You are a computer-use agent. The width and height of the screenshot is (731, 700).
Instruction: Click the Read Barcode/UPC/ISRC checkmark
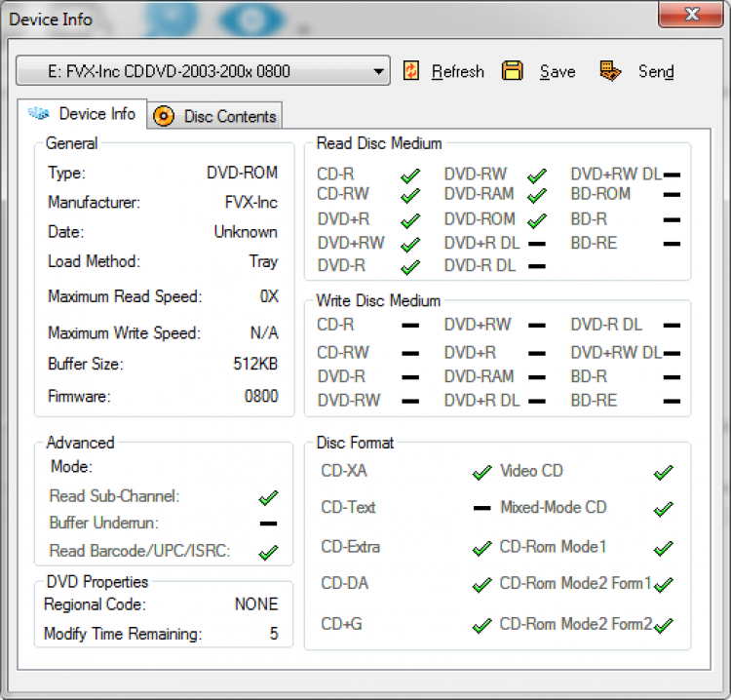pos(269,553)
